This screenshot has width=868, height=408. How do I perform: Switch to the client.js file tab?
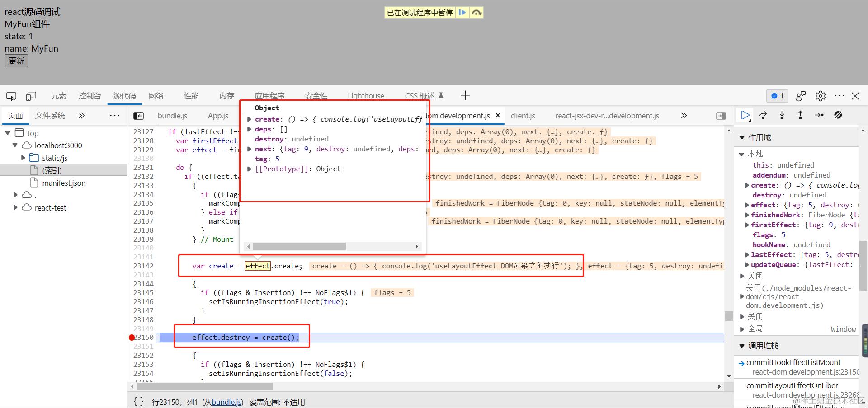point(523,116)
